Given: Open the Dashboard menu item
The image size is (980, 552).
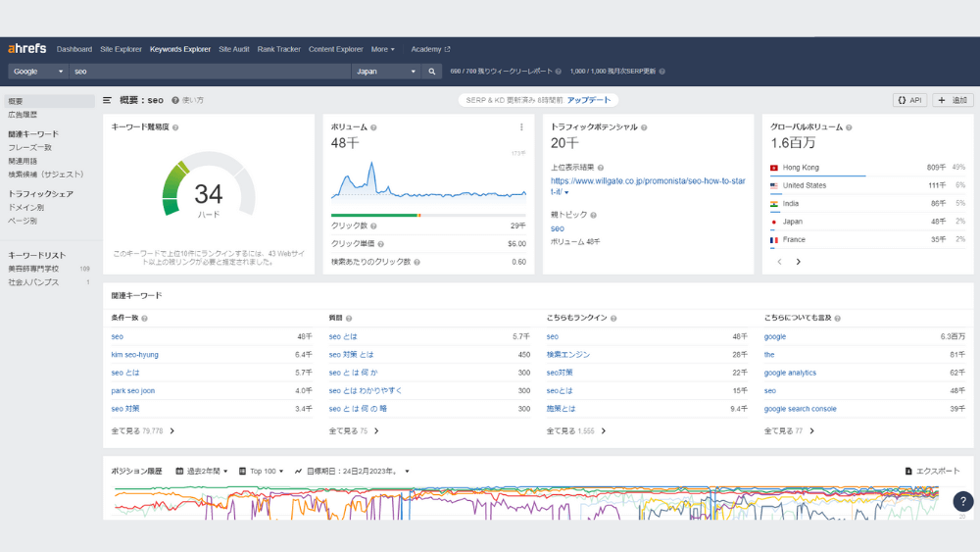Looking at the screenshot, I should [74, 49].
